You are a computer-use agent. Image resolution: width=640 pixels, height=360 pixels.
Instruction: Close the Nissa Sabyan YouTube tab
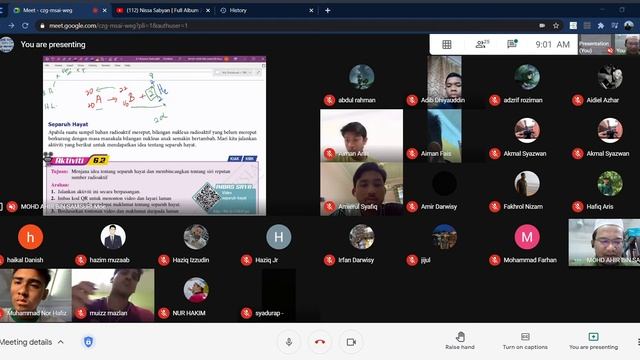pyautogui.click(x=208, y=10)
